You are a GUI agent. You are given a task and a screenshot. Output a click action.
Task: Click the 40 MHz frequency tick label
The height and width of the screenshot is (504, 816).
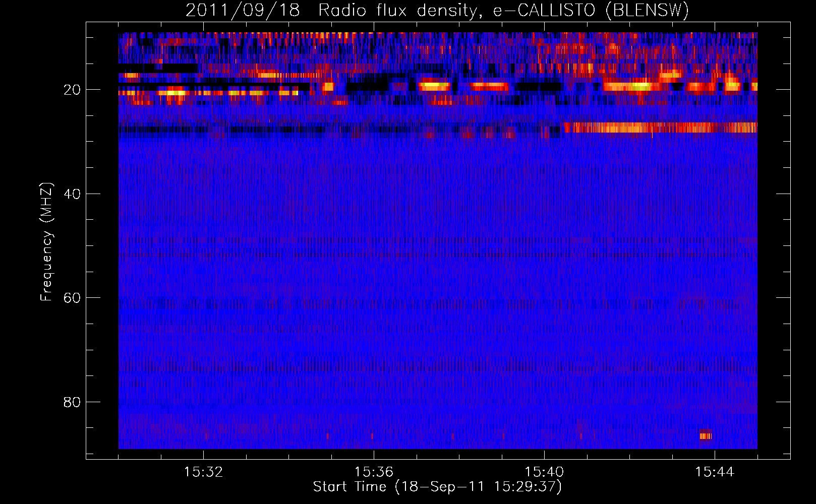tap(72, 194)
